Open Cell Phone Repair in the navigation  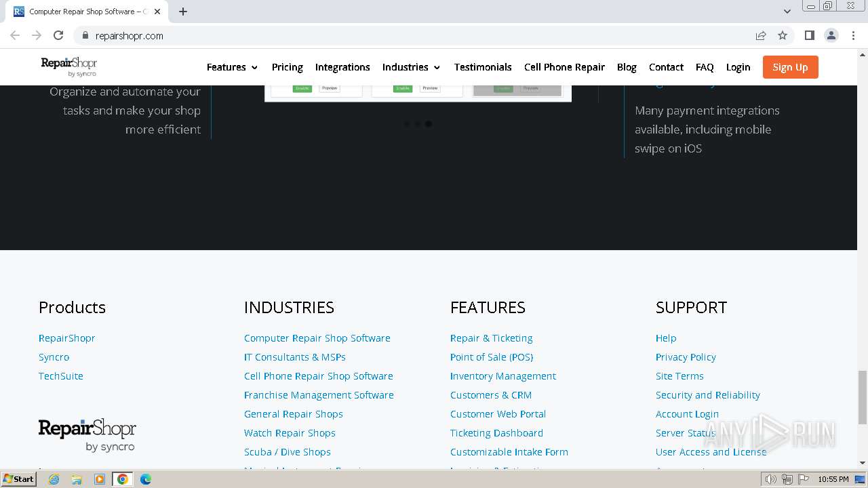click(564, 67)
